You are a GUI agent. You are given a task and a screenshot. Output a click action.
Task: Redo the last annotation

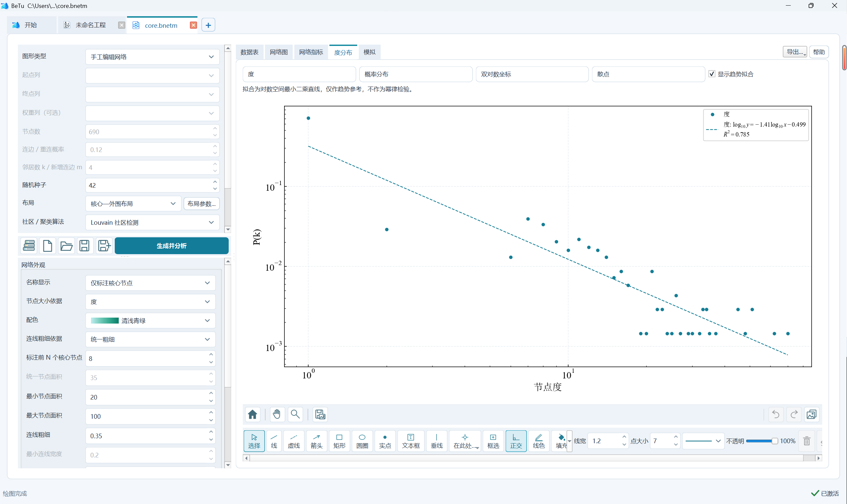(x=794, y=414)
